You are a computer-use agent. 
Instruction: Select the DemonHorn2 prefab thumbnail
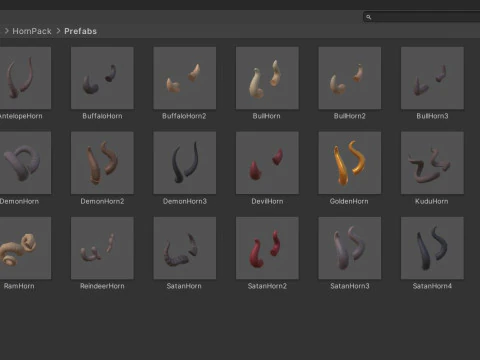102,163
